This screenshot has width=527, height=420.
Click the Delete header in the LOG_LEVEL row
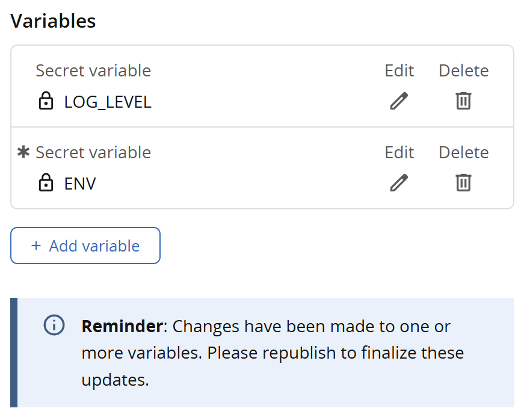(463, 70)
